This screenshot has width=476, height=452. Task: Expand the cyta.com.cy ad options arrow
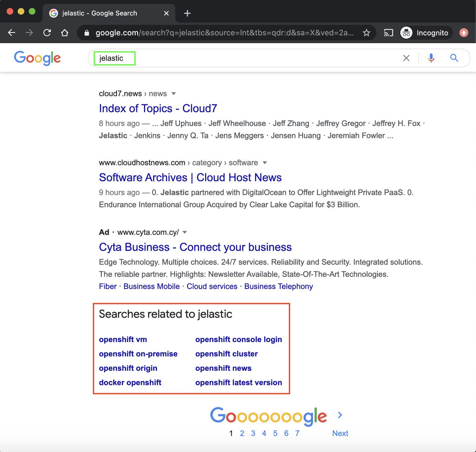(184, 232)
